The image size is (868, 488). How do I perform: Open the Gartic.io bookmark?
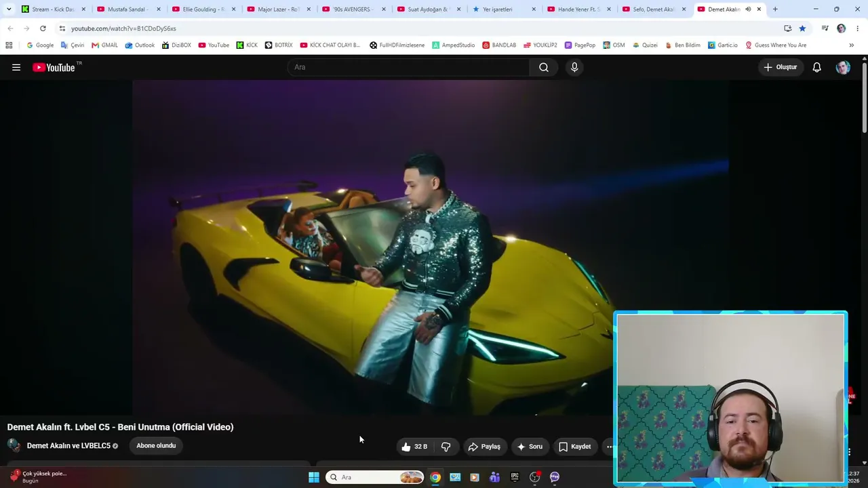(723, 45)
